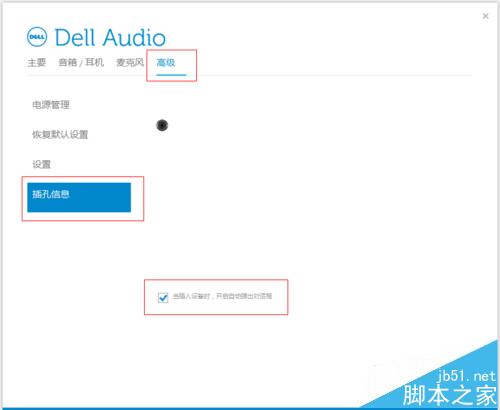Open the 麦克风 tab
The width and height of the screenshot is (500, 410).
(130, 62)
